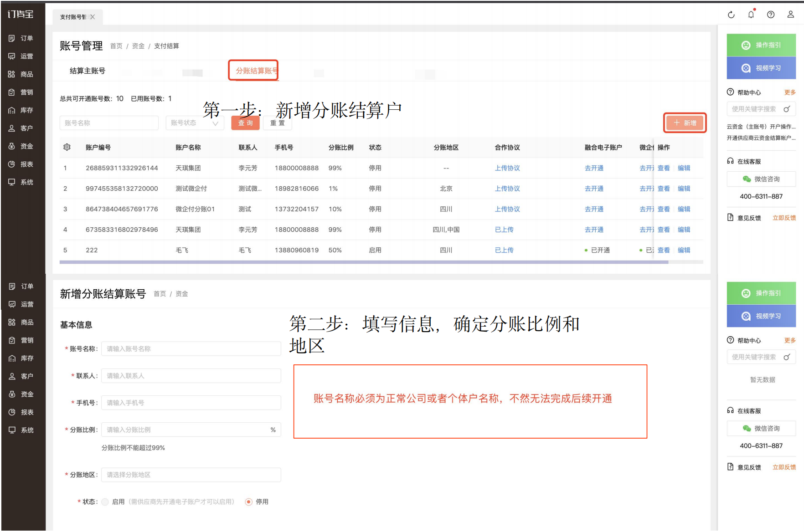The width and height of the screenshot is (804, 532).
Task: Click the 联系人 form input
Action: 191,376
